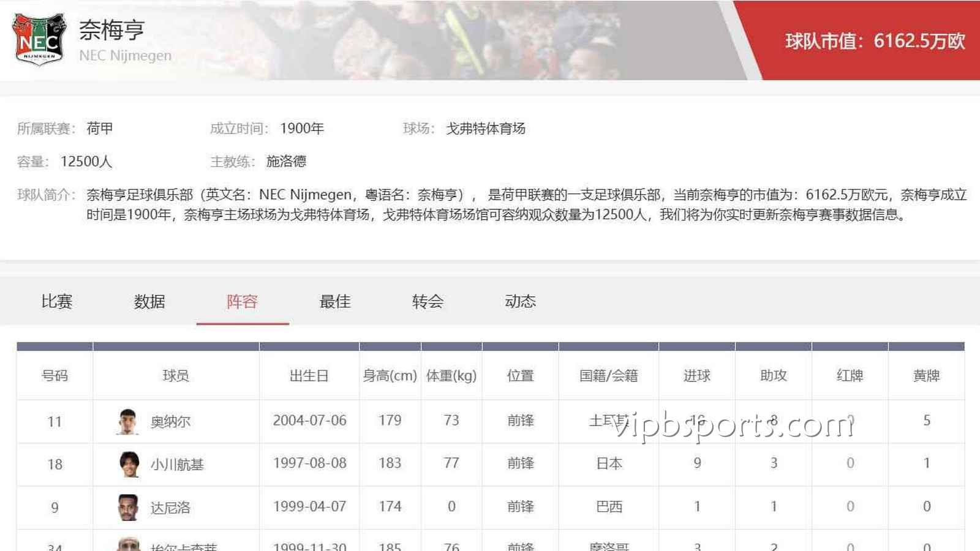This screenshot has width=980, height=551.
Task: Open player 达尼洛's avatar photo
Action: [x=128, y=507]
